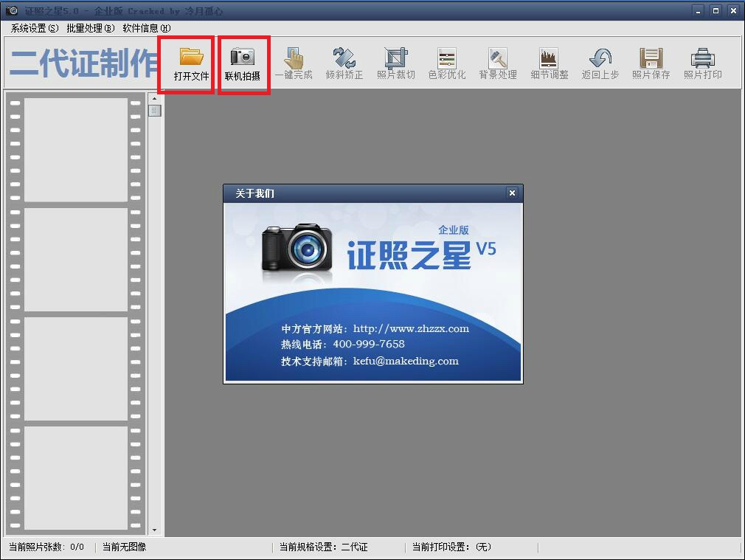Print photo using 照片打印 icon
Image resolution: width=745 pixels, height=560 pixels.
pos(701,63)
